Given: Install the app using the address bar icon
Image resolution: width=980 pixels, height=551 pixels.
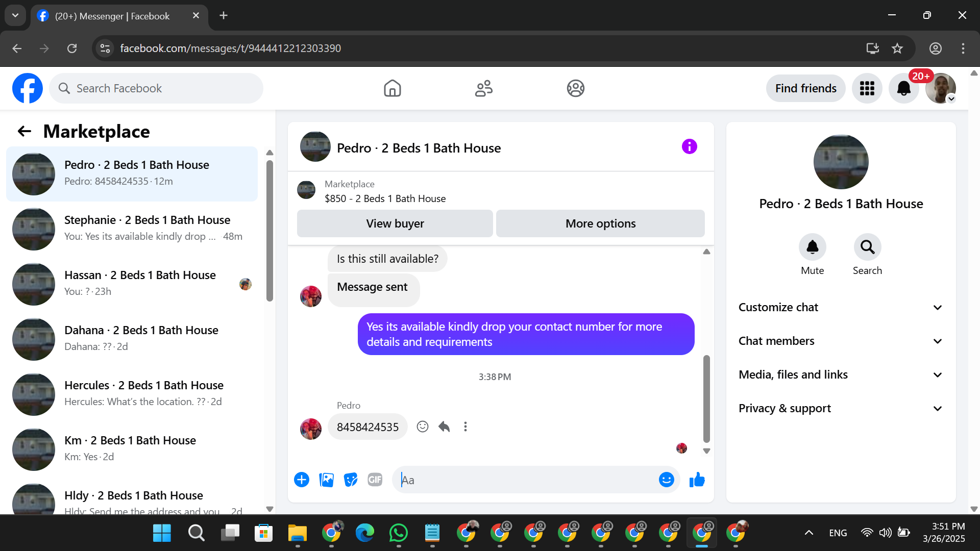Looking at the screenshot, I should [x=872, y=48].
